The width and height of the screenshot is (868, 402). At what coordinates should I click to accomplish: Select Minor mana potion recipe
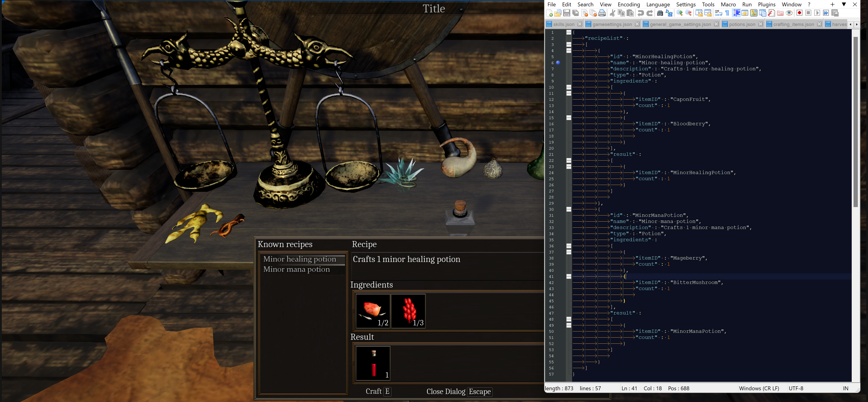(x=297, y=270)
